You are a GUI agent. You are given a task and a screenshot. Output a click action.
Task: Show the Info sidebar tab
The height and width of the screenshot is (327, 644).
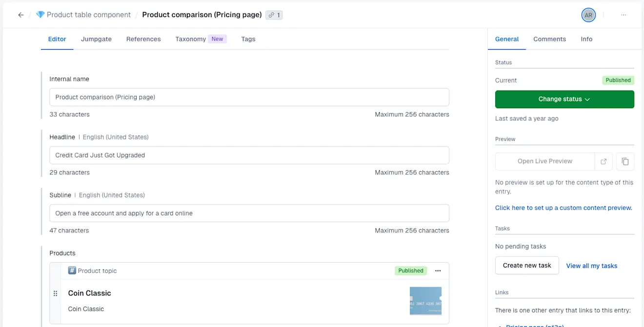point(586,39)
